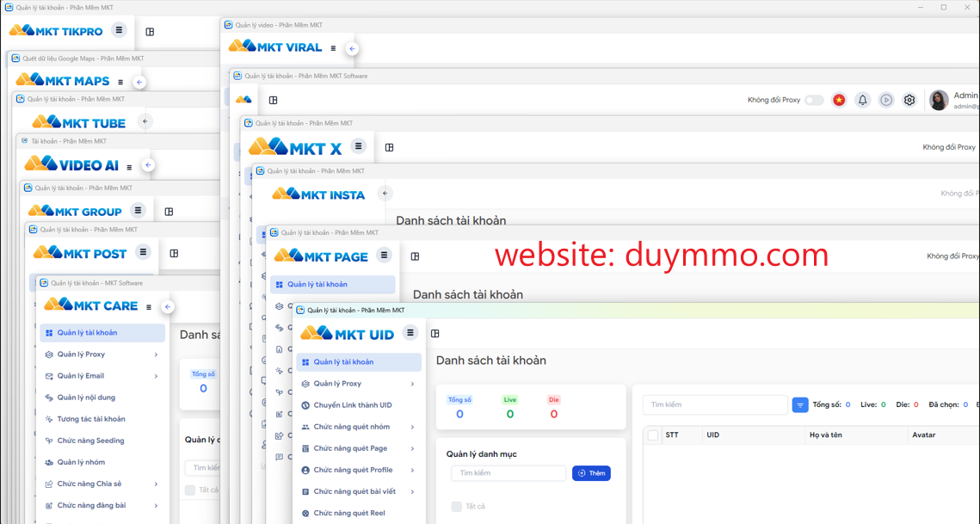Open Quản lý nhóm in MKT CARE
Screen dimensions: 980x524
pyautogui.click(x=102, y=462)
